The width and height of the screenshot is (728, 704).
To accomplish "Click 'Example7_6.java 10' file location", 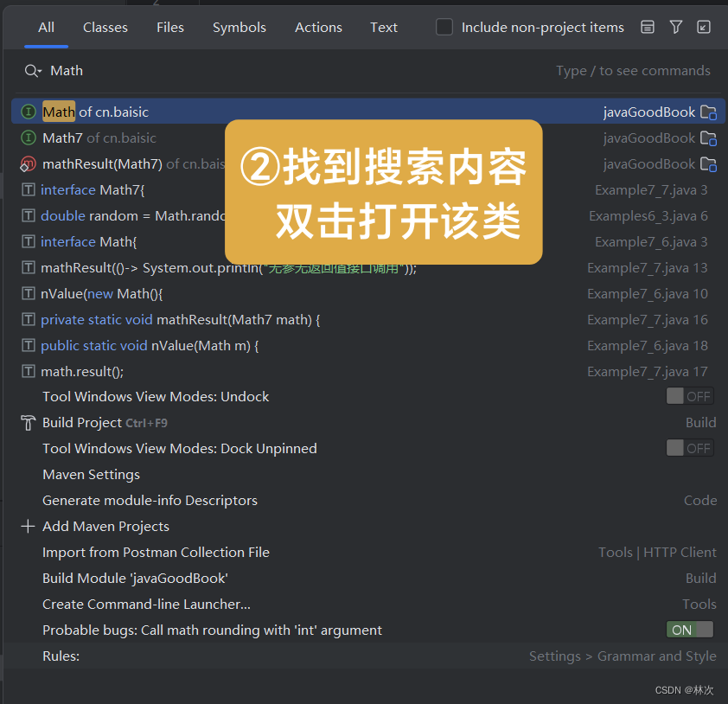I will [x=648, y=294].
